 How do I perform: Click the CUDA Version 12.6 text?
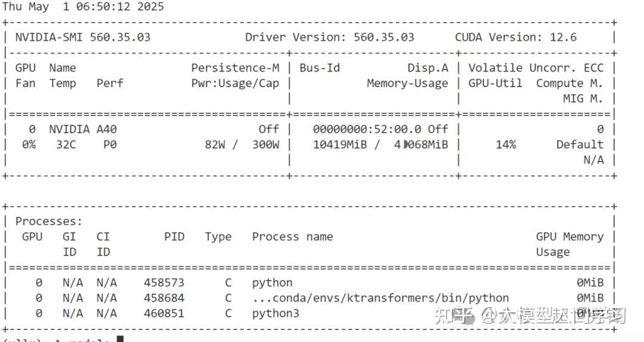(515, 37)
